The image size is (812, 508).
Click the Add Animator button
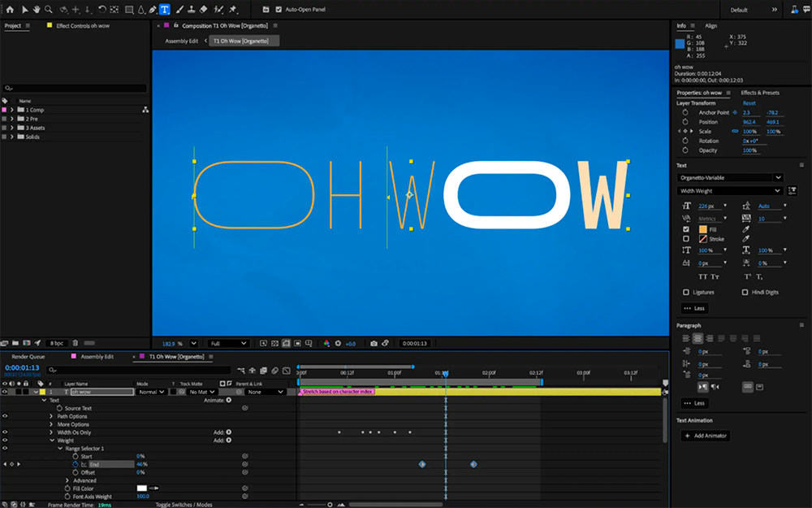tap(705, 436)
